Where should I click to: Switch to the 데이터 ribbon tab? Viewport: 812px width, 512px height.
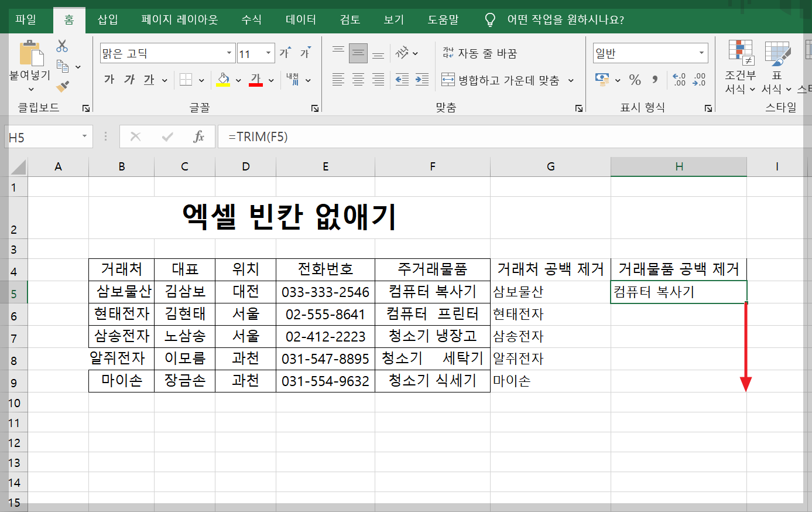[300, 19]
